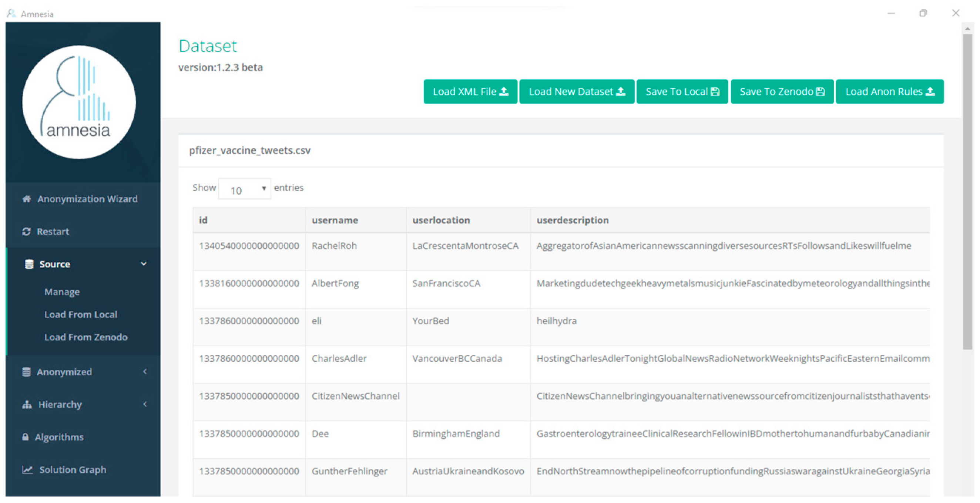Click the lock icon beside Algorithms
Screen dimensions: 980x503
click(x=26, y=437)
